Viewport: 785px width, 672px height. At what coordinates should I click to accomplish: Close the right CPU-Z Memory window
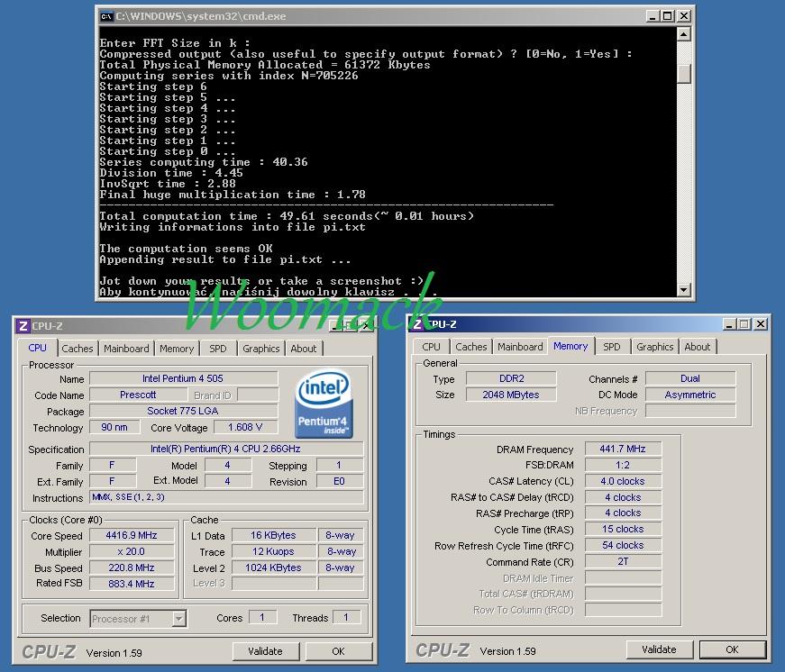click(x=761, y=324)
